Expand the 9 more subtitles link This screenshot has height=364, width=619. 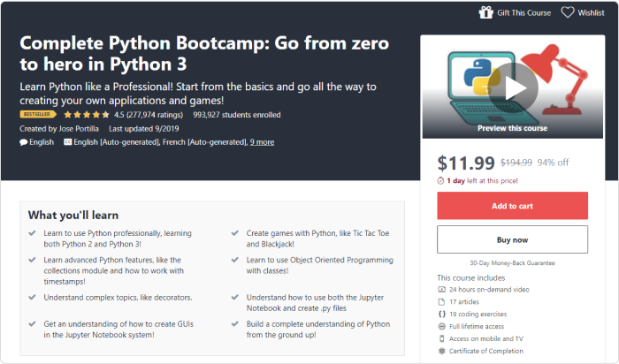pos(262,142)
